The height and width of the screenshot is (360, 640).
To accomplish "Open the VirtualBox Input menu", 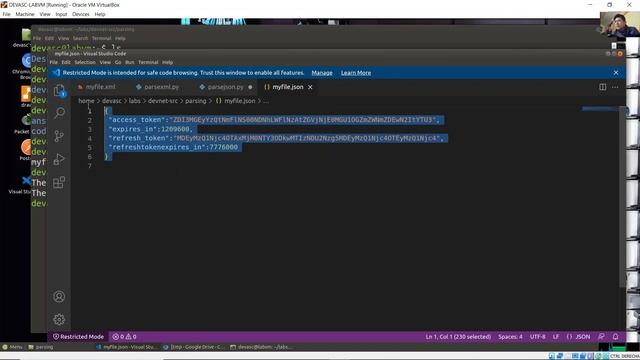I will [x=61, y=14].
